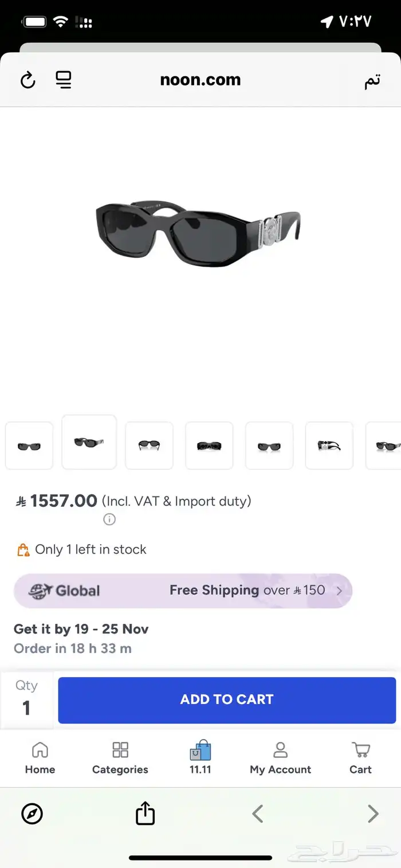The width and height of the screenshot is (401, 868).
Task: Open the Cart tab
Action: pyautogui.click(x=360, y=758)
